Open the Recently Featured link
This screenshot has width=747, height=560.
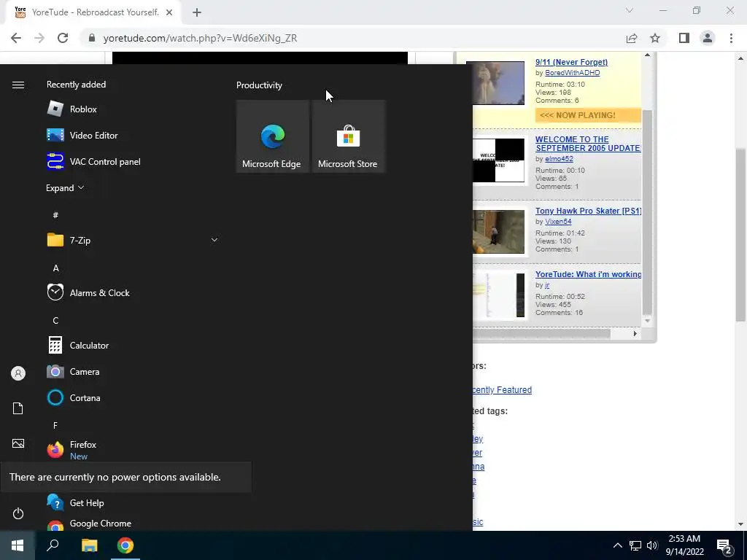[x=502, y=390]
